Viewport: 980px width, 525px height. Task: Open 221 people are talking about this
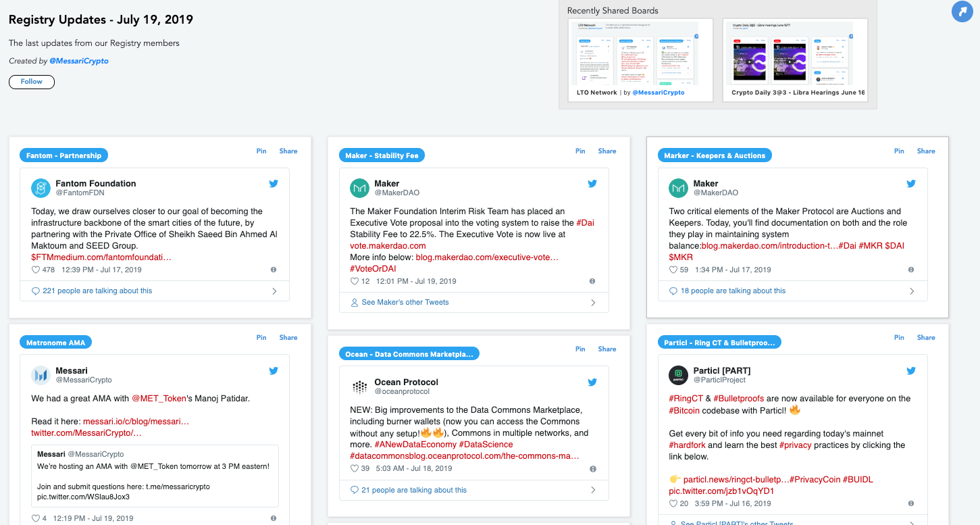97,291
